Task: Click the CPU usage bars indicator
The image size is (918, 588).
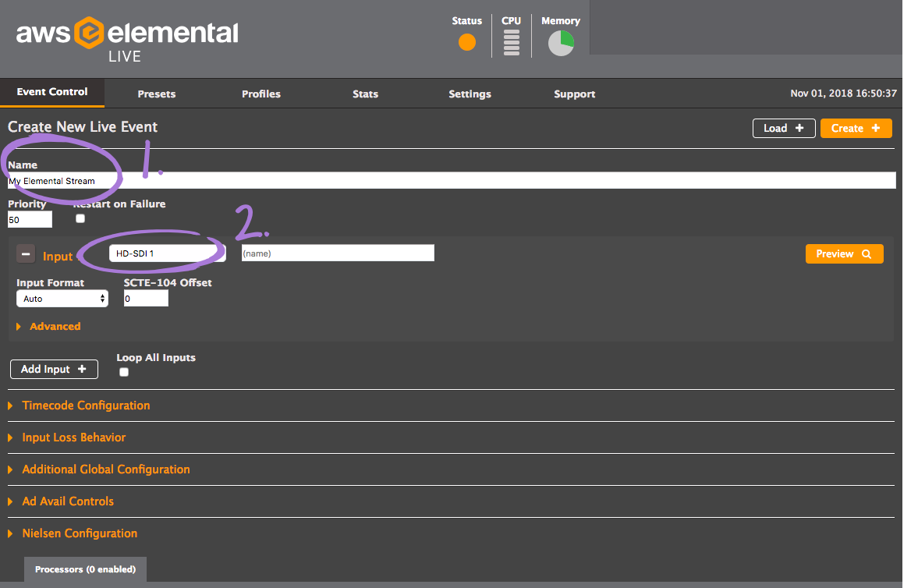Action: [x=511, y=43]
